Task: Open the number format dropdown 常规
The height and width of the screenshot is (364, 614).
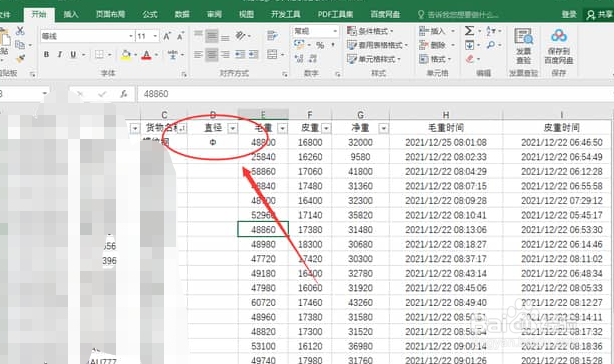Action: [x=336, y=31]
